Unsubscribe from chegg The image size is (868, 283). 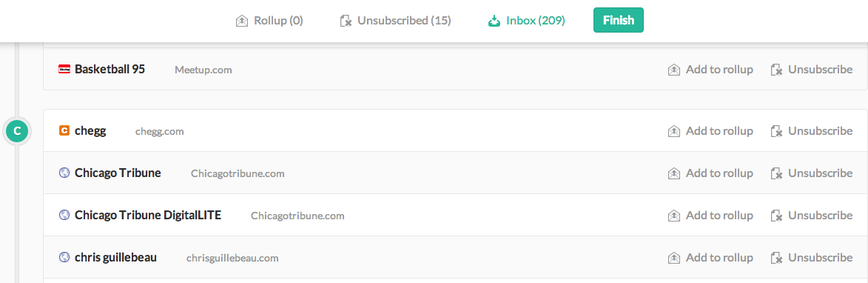click(x=812, y=130)
